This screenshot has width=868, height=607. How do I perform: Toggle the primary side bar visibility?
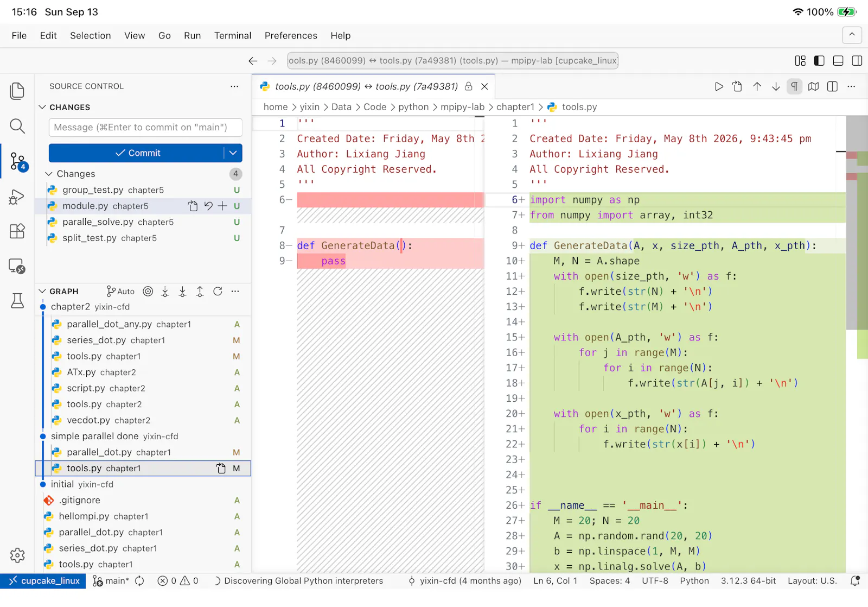[x=819, y=61]
